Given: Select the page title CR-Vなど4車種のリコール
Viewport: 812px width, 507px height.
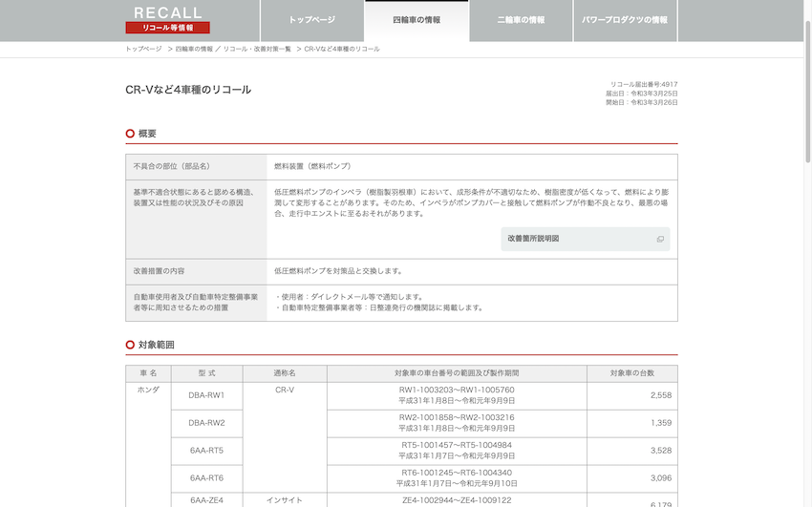Looking at the screenshot, I should [x=188, y=90].
